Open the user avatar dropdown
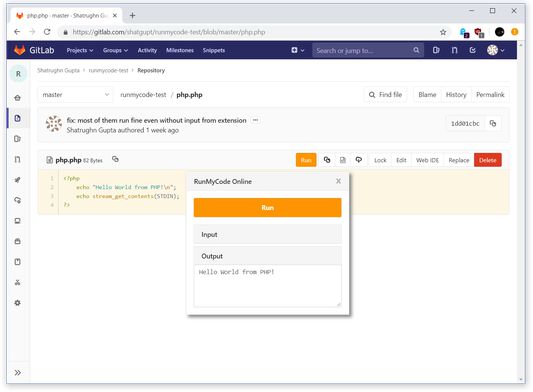 (x=496, y=50)
